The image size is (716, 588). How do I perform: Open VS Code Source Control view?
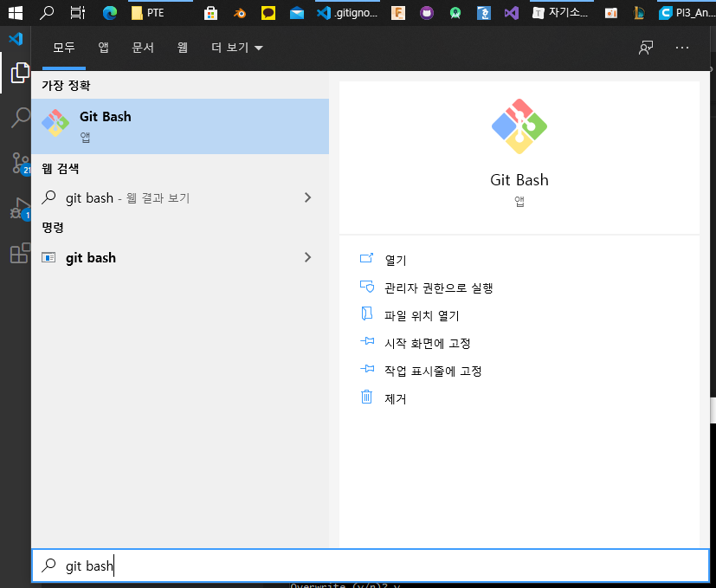[x=20, y=163]
